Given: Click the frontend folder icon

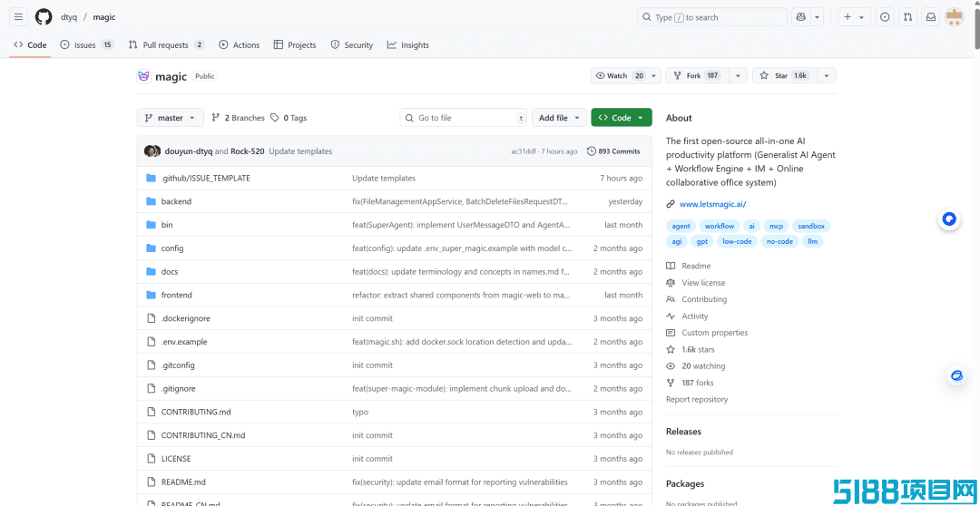Looking at the screenshot, I should (151, 295).
